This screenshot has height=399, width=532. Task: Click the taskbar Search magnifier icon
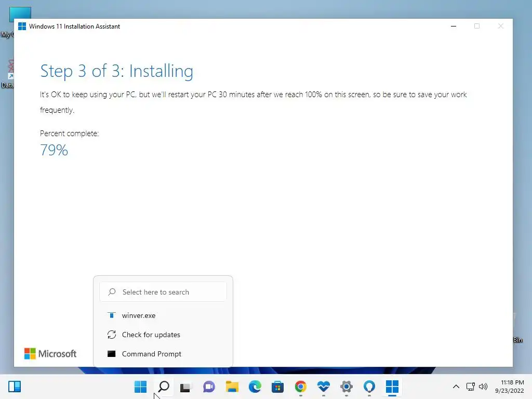164,387
